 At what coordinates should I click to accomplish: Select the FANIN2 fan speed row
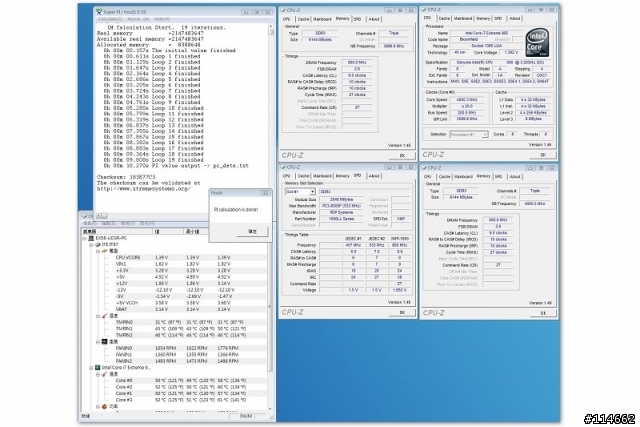click(175, 361)
